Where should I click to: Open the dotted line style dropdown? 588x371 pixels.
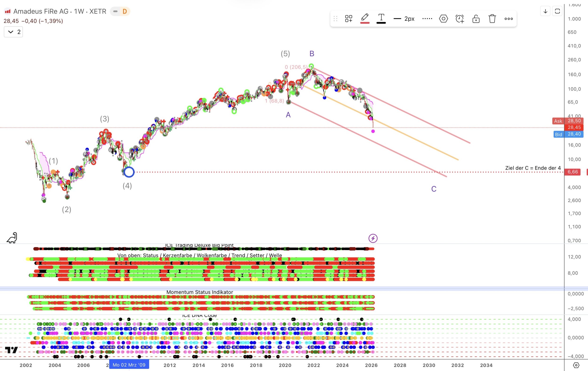click(x=427, y=19)
